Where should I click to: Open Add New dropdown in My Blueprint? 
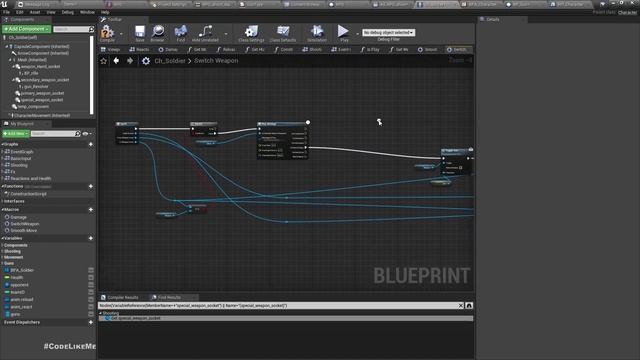(x=16, y=133)
